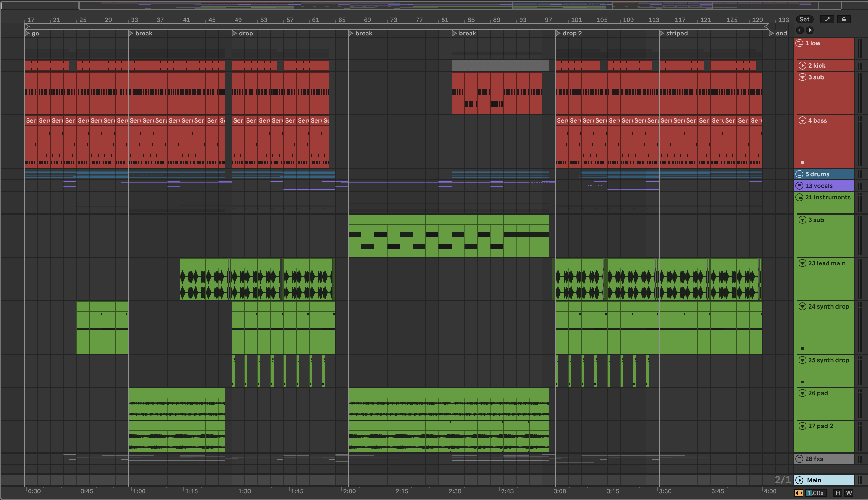Image resolution: width=868 pixels, height=500 pixels.
Task: Toggle the waveform display button at bottom
Action: point(799,493)
